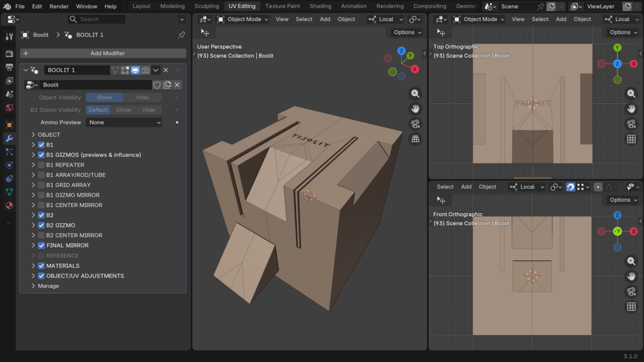Toggle render visibility of BOOLIT 1 modifier
Screen dimensions: 644x362
tap(145, 70)
